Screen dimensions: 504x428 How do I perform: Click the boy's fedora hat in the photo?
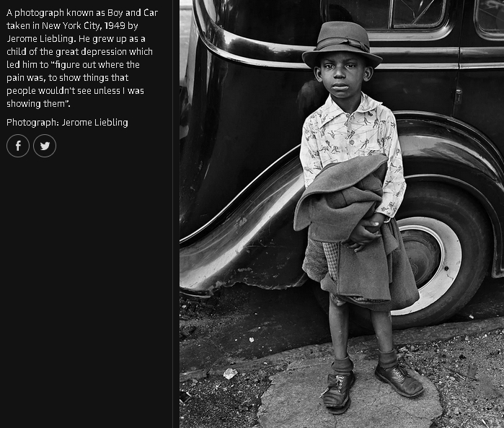[x=342, y=45]
